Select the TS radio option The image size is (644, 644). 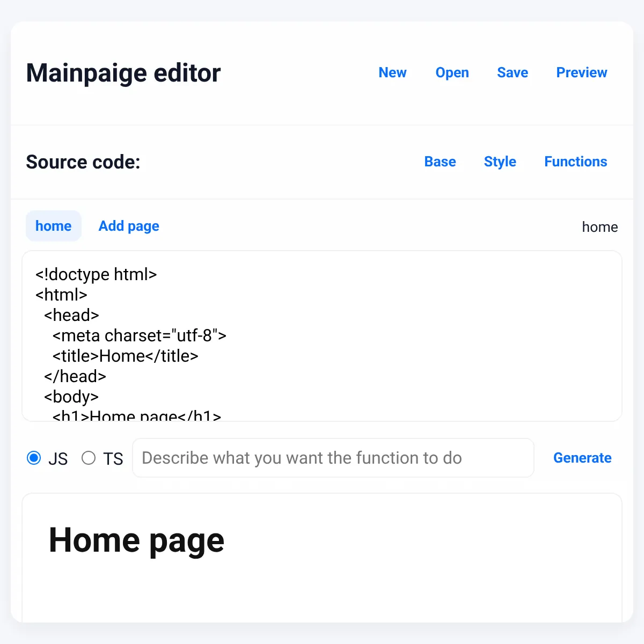point(89,458)
